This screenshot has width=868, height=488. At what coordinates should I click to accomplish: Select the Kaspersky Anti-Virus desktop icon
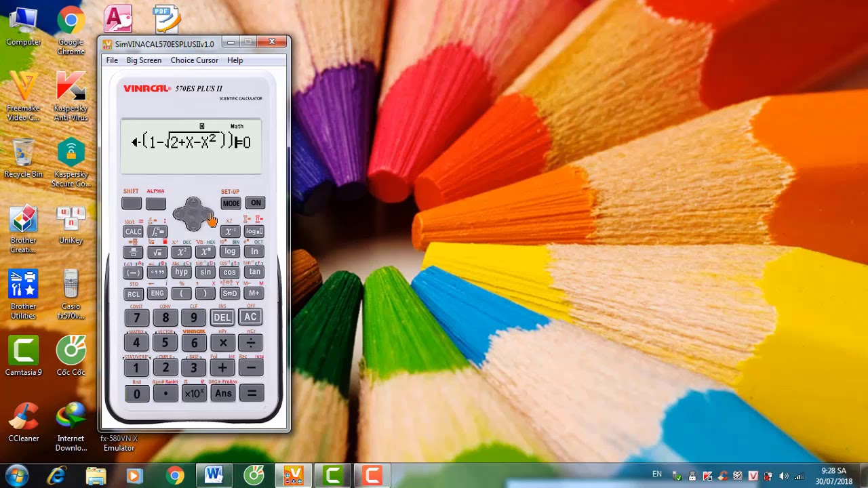71,96
